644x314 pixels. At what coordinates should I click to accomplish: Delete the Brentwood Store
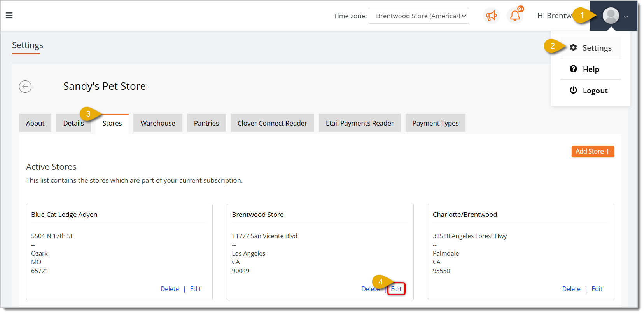[370, 289]
